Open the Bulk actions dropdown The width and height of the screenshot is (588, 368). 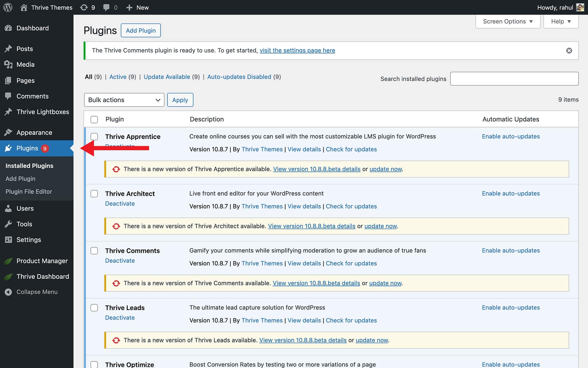pyautogui.click(x=124, y=100)
